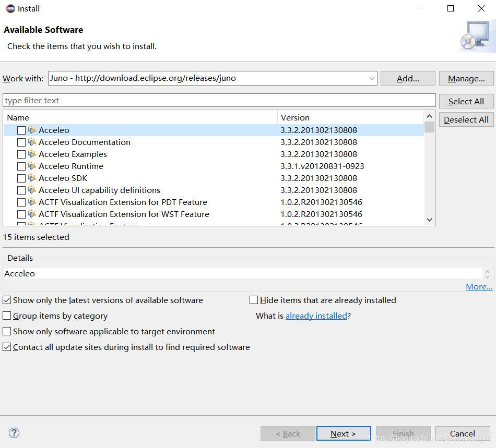Disable Show only the latest versions option
The image size is (496, 448).
click(x=7, y=300)
